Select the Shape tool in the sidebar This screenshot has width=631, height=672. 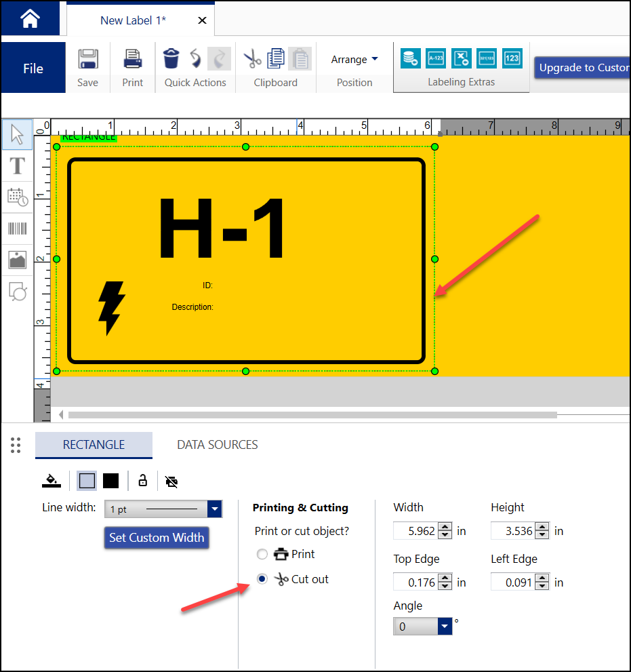point(17,292)
